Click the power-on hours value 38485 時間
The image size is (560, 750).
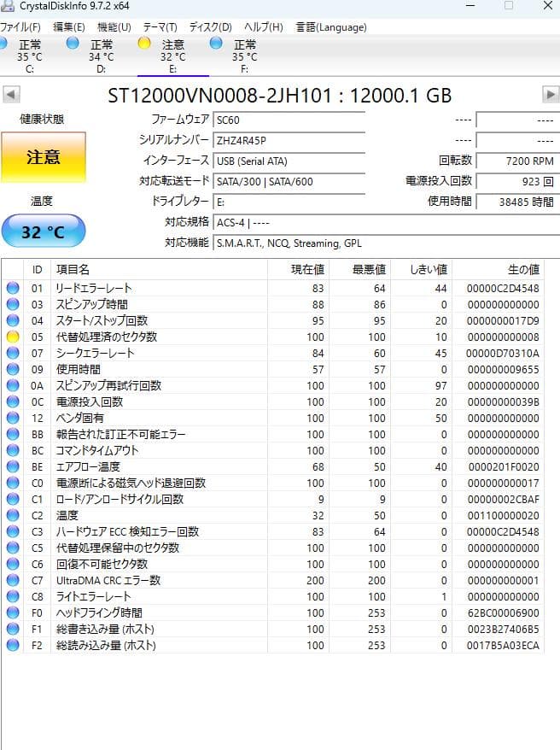[x=518, y=202]
